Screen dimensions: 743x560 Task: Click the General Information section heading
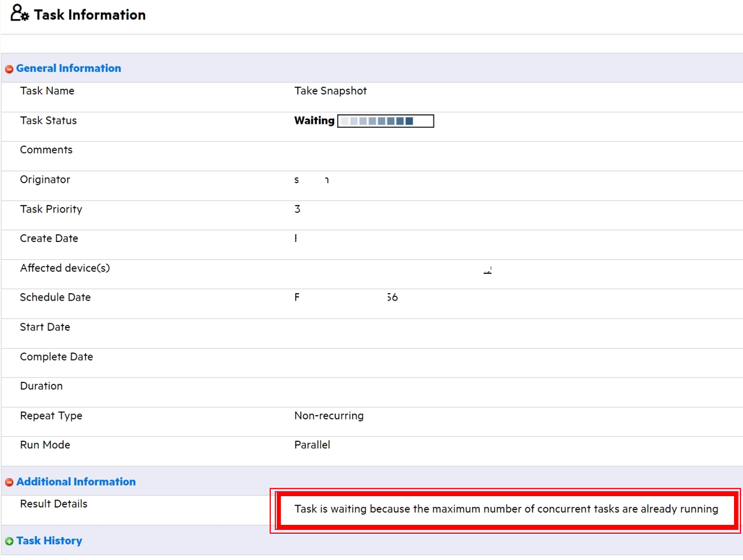click(x=68, y=68)
